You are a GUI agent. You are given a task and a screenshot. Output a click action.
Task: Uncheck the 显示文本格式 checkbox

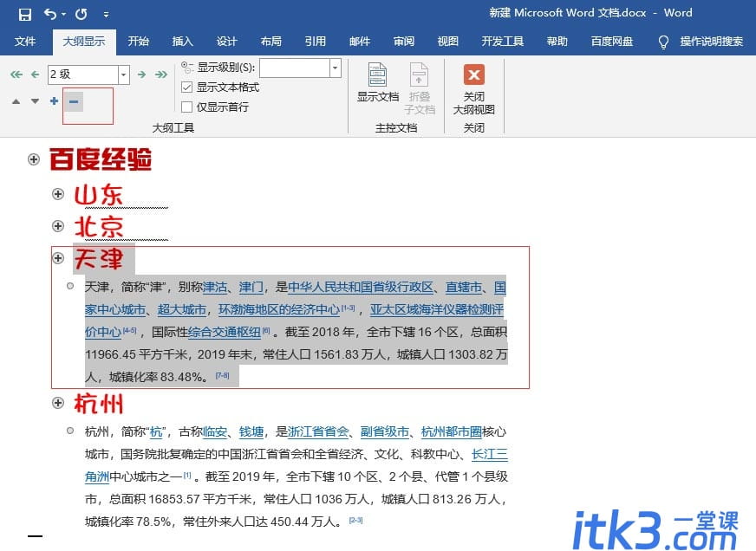click(187, 88)
